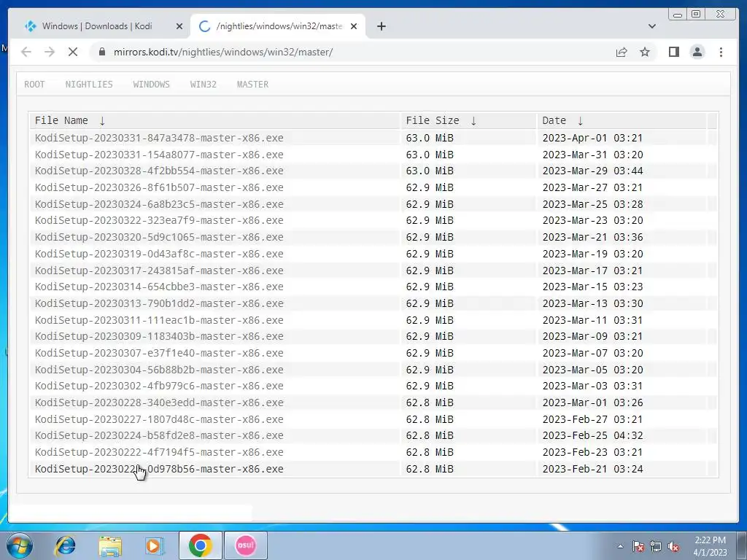Click the Chrome taskbar icon
Screen dimensions: 747x560
(x=200, y=545)
